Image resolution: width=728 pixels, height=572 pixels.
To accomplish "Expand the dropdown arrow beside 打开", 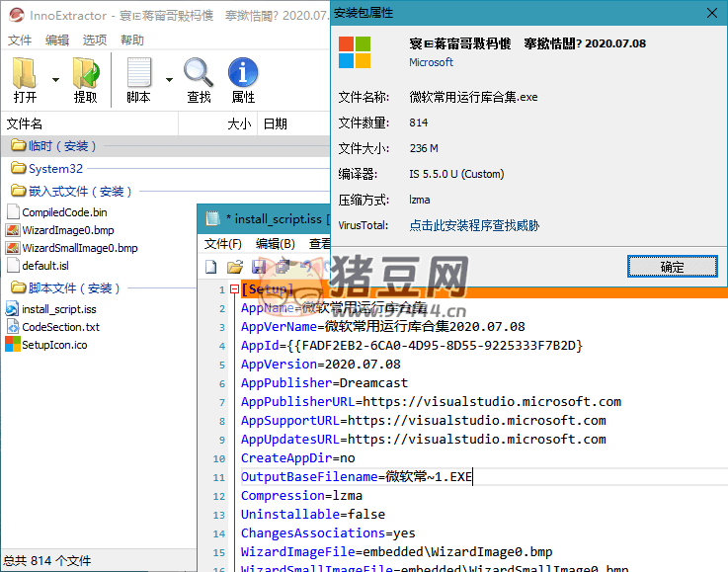I will tap(55, 80).
